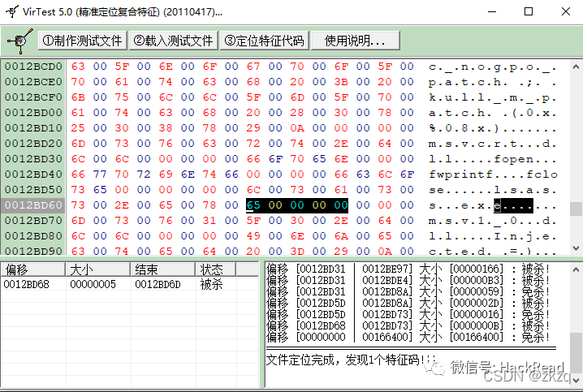The height and width of the screenshot is (392, 583).
Task: Click ASCII text 'p.a.t.c.h. .;. .'
Action: click(x=493, y=82)
